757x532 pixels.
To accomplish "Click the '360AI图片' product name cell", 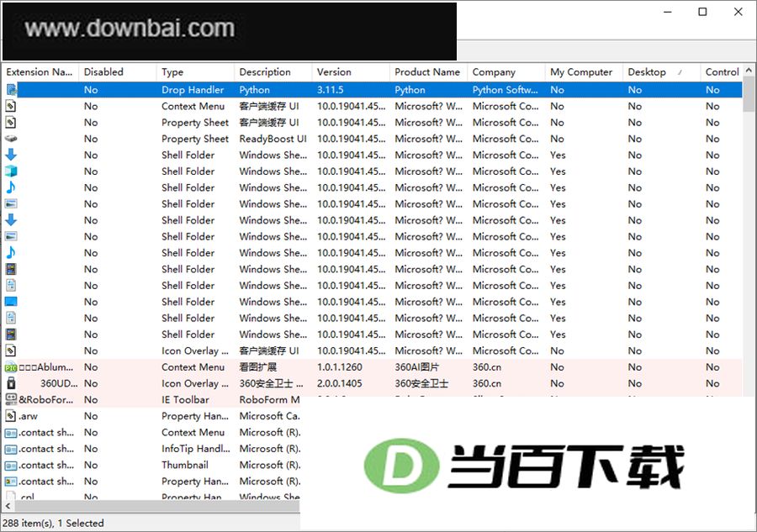I will click(x=416, y=367).
